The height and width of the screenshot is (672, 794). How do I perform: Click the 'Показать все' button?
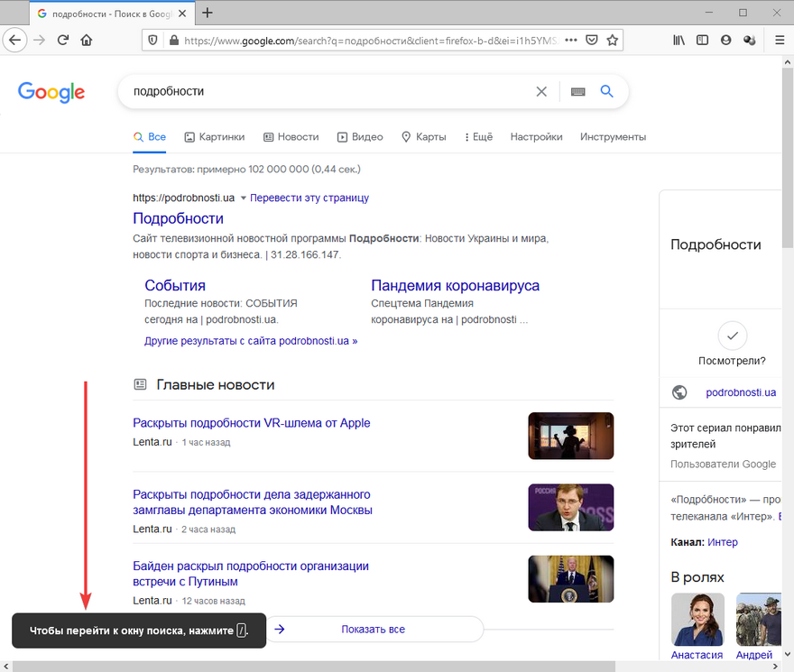pyautogui.click(x=374, y=629)
